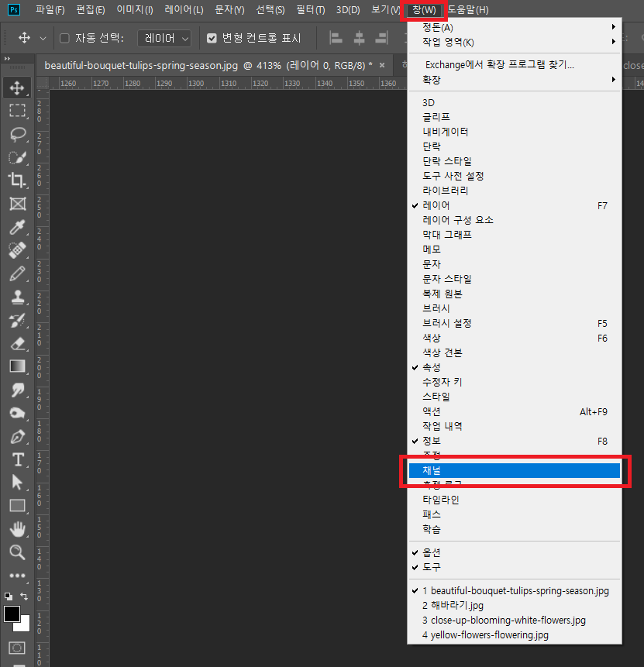This screenshot has height=667, width=644.
Task: Select the Horizontal Type tool
Action: pos(17,459)
